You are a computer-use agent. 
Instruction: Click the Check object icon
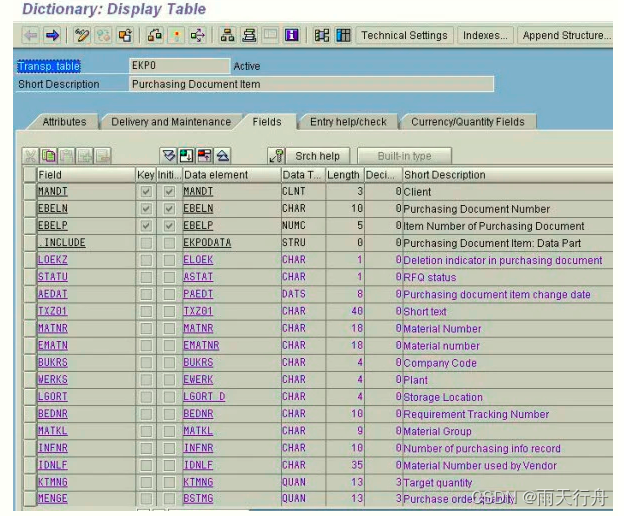[x=155, y=35]
